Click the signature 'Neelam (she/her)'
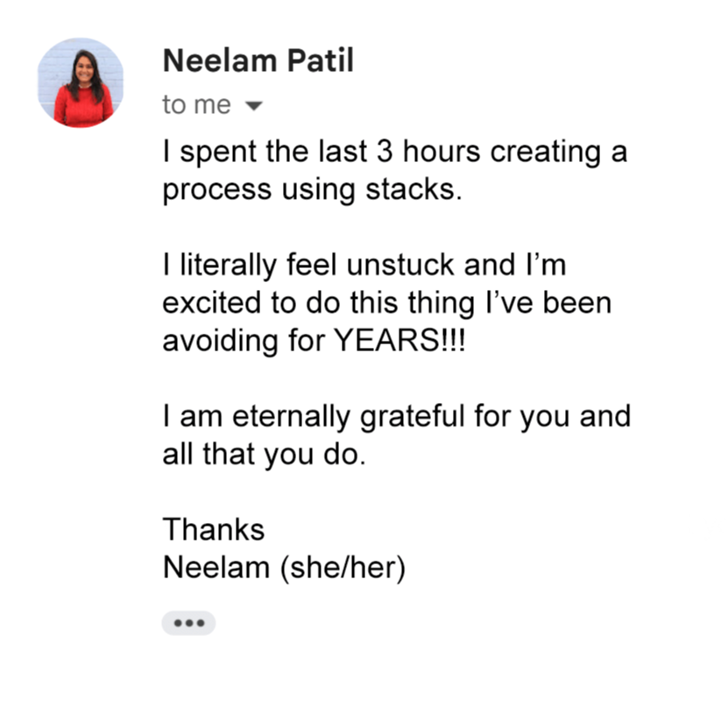Viewport: 728px width, 728px height. point(284,568)
